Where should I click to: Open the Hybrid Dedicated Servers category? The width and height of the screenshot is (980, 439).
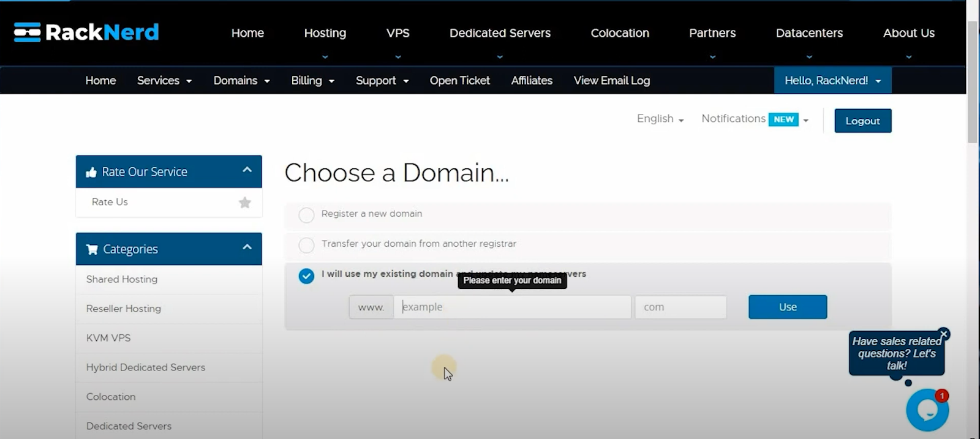pos(146,367)
